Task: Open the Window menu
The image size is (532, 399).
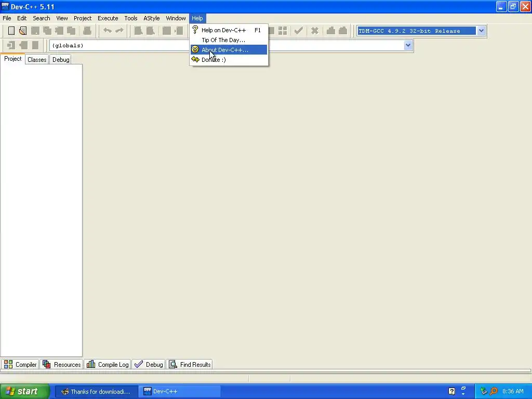Action: pos(176,18)
